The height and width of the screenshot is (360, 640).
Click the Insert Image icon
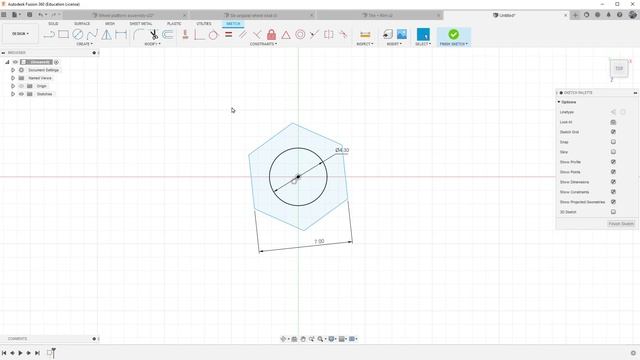click(402, 34)
